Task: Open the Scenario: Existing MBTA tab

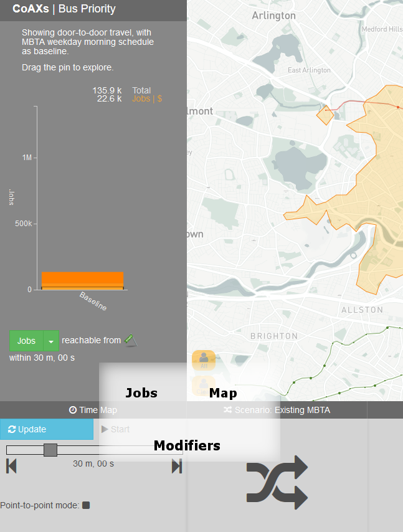Action: click(x=277, y=410)
